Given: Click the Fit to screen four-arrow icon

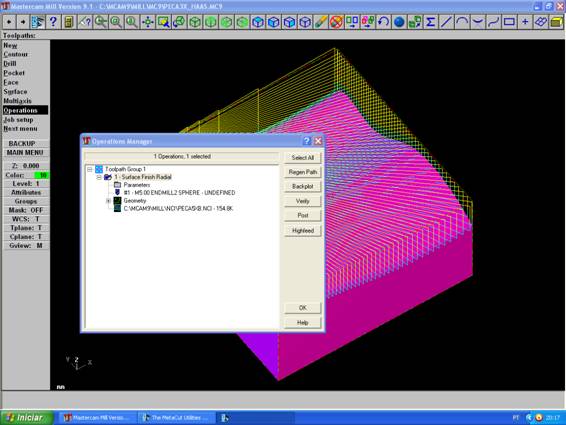Looking at the screenshot, I should coord(148,22).
